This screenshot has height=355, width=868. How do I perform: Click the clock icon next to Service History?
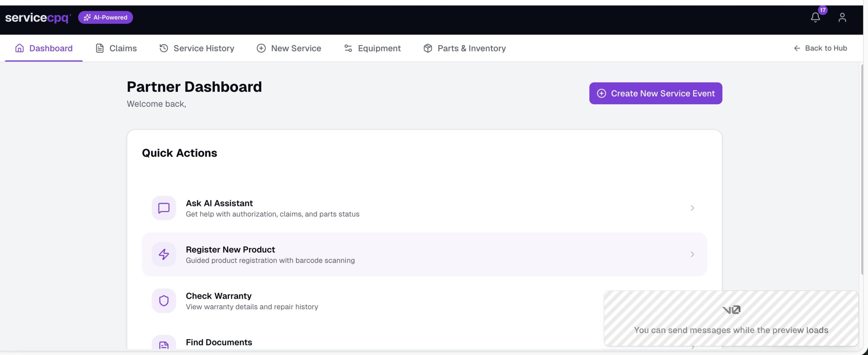pyautogui.click(x=163, y=48)
